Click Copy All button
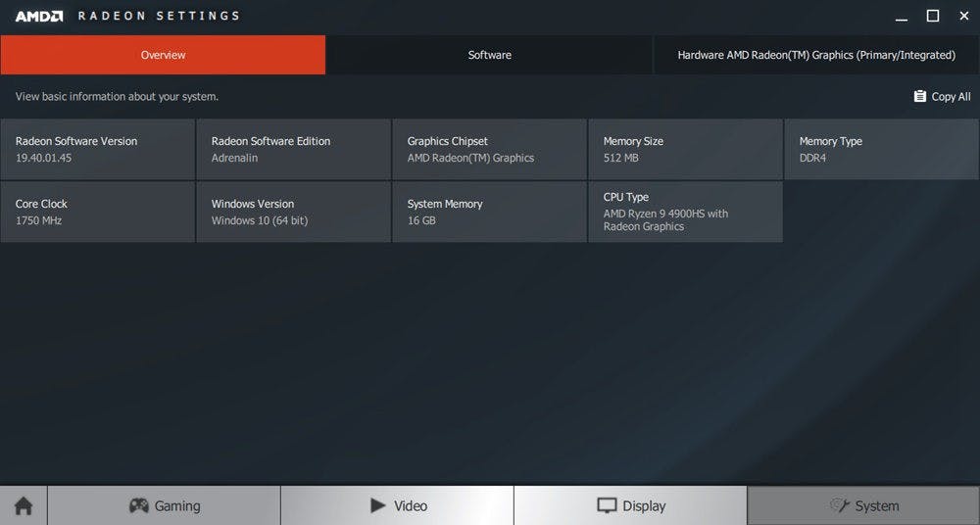Screen dimensions: 980x525 942,96
